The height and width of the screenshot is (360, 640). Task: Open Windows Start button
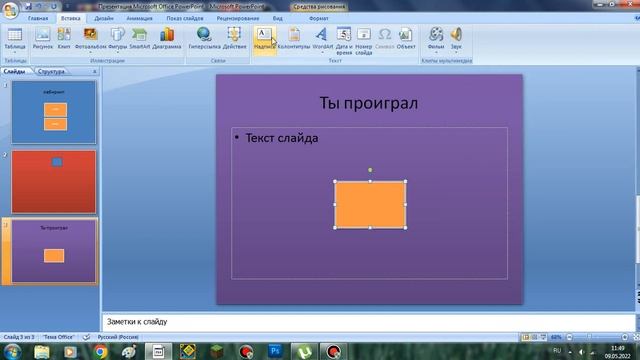pyautogui.click(x=12, y=351)
